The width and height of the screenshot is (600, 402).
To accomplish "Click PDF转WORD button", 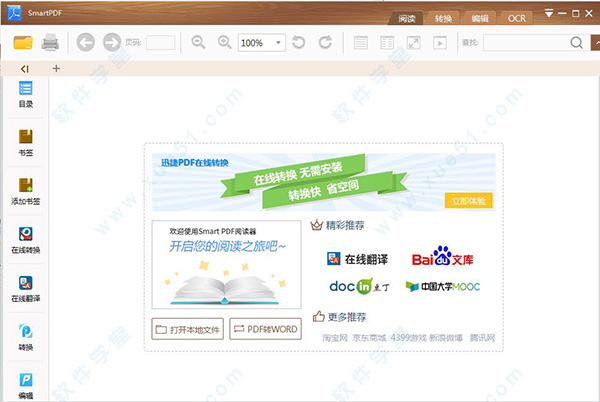I will tap(265, 329).
